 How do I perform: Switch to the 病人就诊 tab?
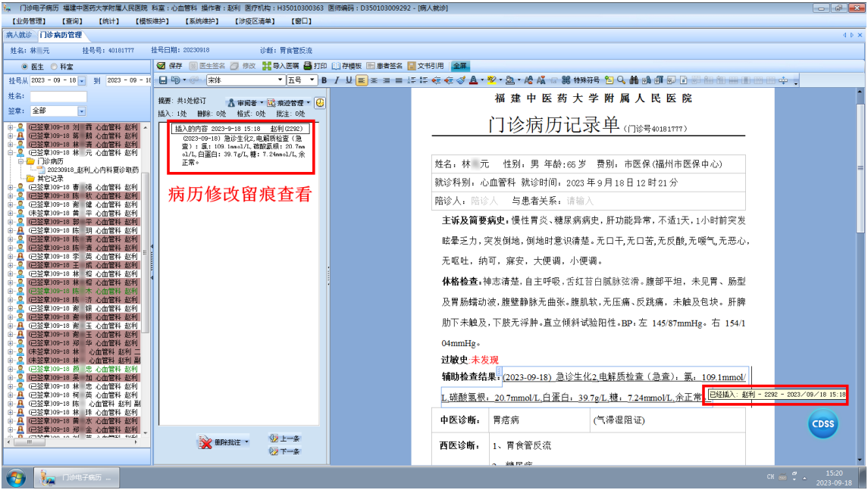[19, 35]
